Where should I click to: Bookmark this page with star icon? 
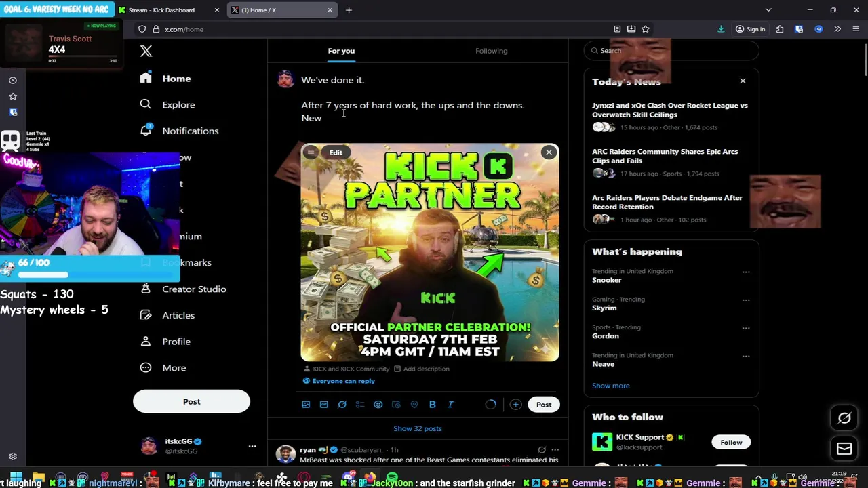pos(646,29)
